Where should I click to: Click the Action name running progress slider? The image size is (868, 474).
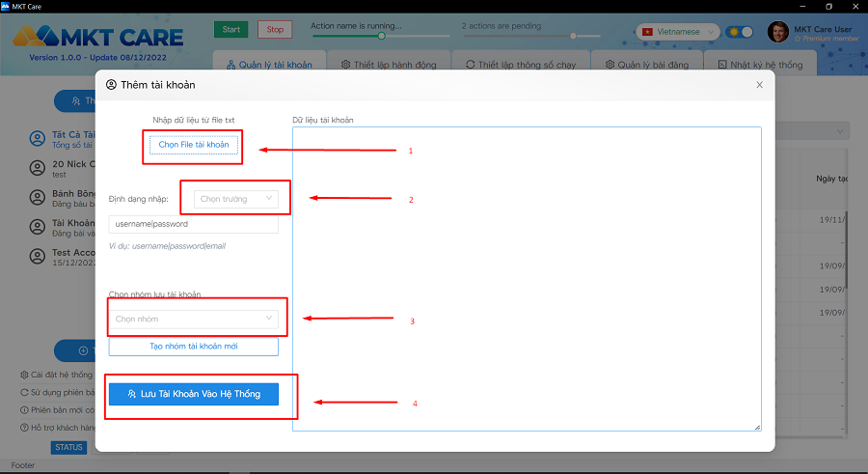[x=381, y=36]
